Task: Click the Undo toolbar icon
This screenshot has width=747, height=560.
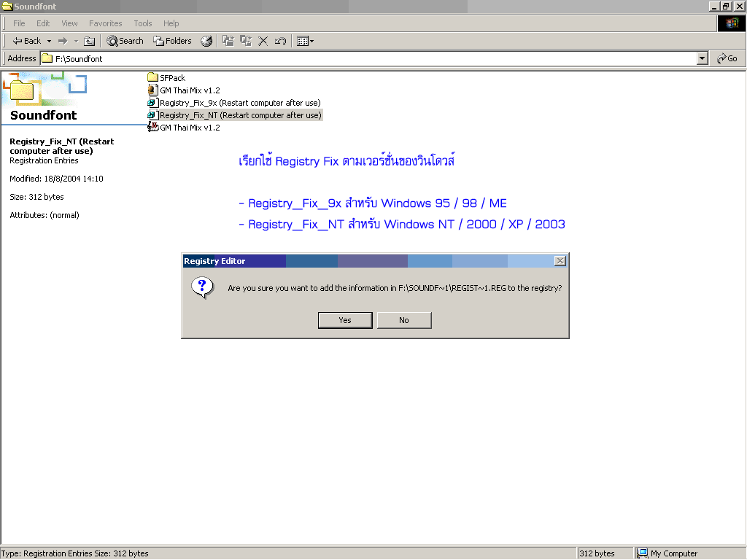Action: tap(280, 41)
